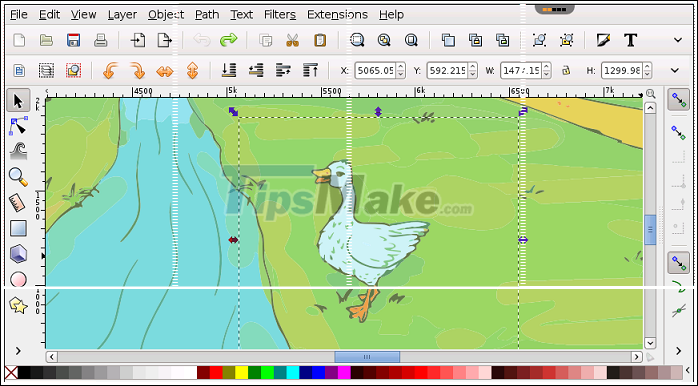The width and height of the screenshot is (698, 386).
Task: Select the Zoom magnifier tool
Action: 18,177
